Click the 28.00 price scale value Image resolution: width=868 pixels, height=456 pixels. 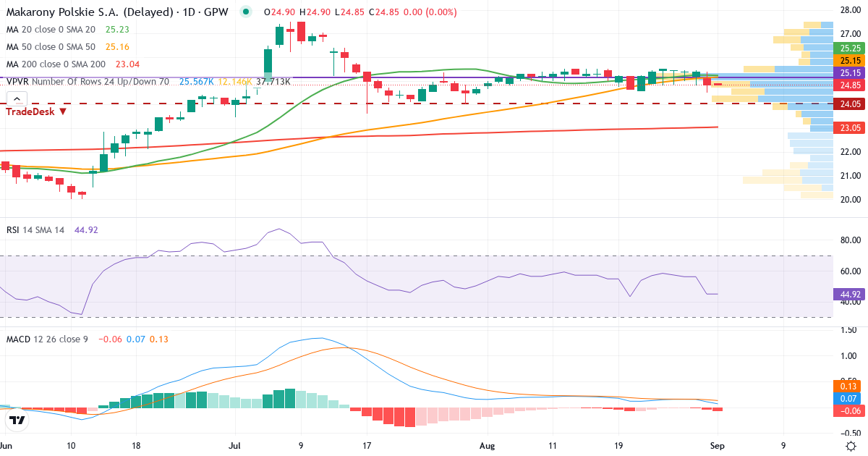point(849,10)
